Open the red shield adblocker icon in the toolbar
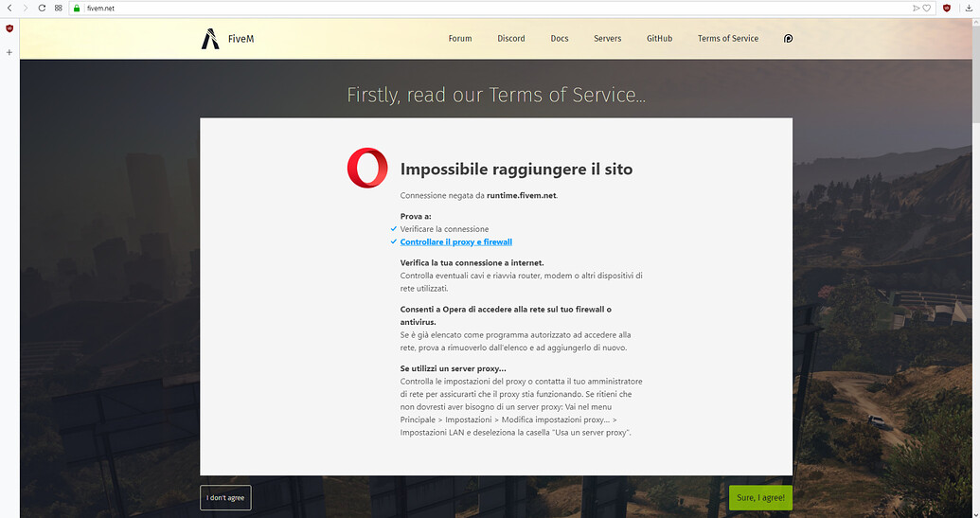This screenshot has width=980, height=518. (x=947, y=9)
